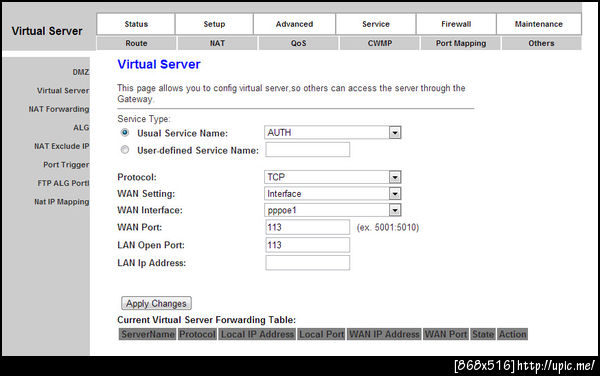Click the ServerName column header
The image size is (600, 376).
(147, 334)
